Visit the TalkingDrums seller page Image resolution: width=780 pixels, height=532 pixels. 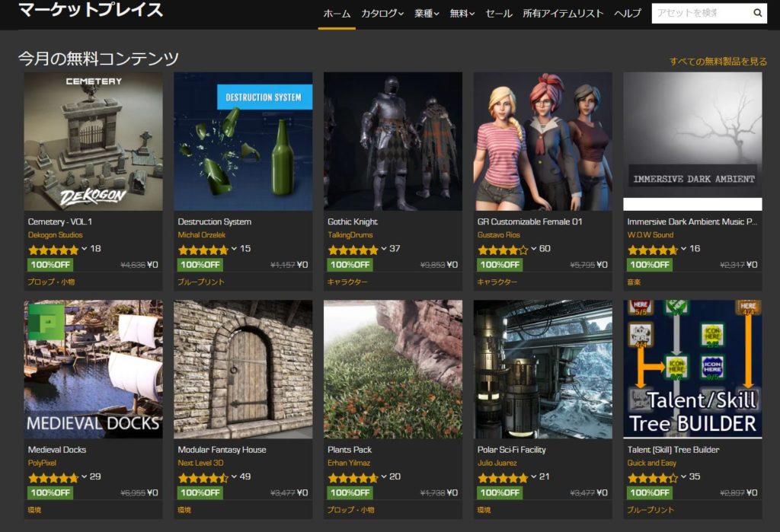point(350,234)
